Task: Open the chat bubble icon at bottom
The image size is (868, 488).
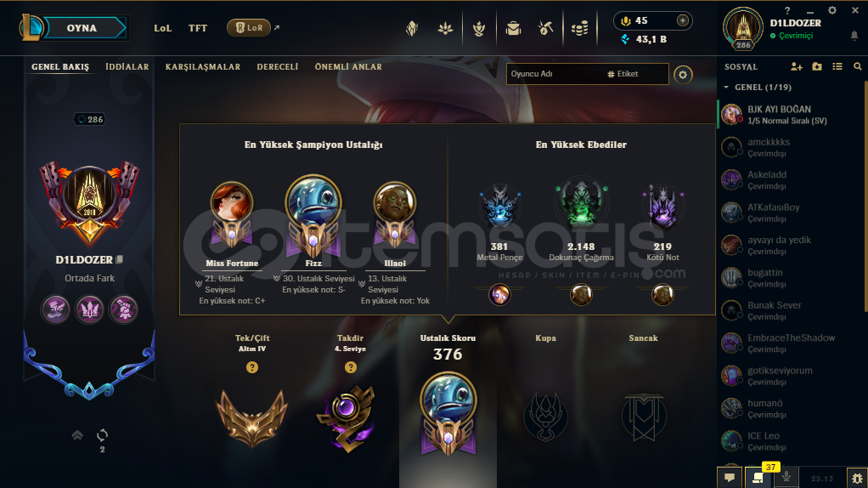Action: [730, 478]
